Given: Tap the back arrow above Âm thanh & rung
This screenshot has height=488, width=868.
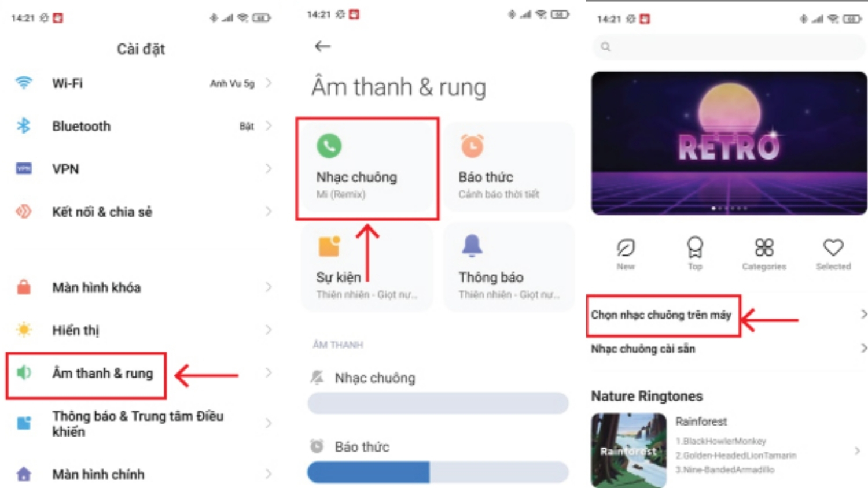Looking at the screenshot, I should click(x=322, y=46).
